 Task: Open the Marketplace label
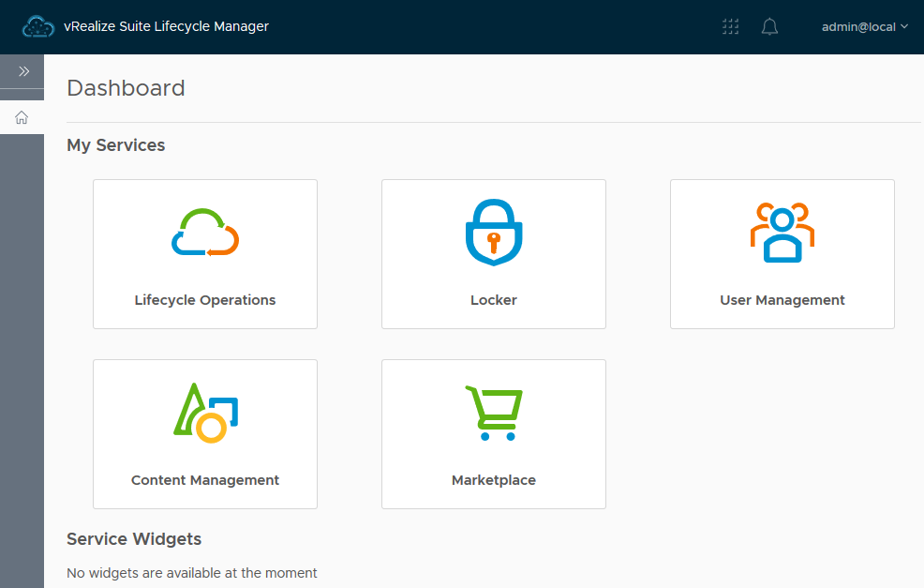pos(494,480)
